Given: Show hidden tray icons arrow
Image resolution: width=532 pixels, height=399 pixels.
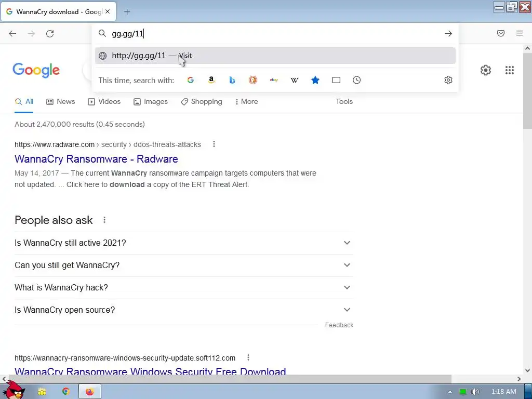Looking at the screenshot, I should pos(450,392).
